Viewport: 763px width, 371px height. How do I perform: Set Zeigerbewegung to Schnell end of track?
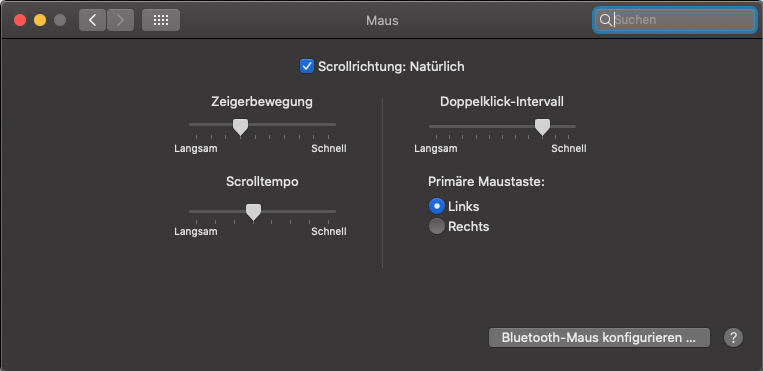click(332, 125)
